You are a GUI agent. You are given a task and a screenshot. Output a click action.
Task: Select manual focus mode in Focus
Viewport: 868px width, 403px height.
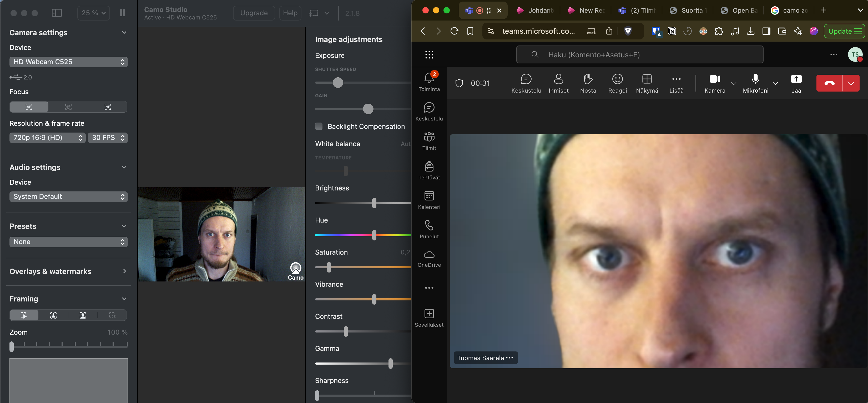(x=108, y=107)
